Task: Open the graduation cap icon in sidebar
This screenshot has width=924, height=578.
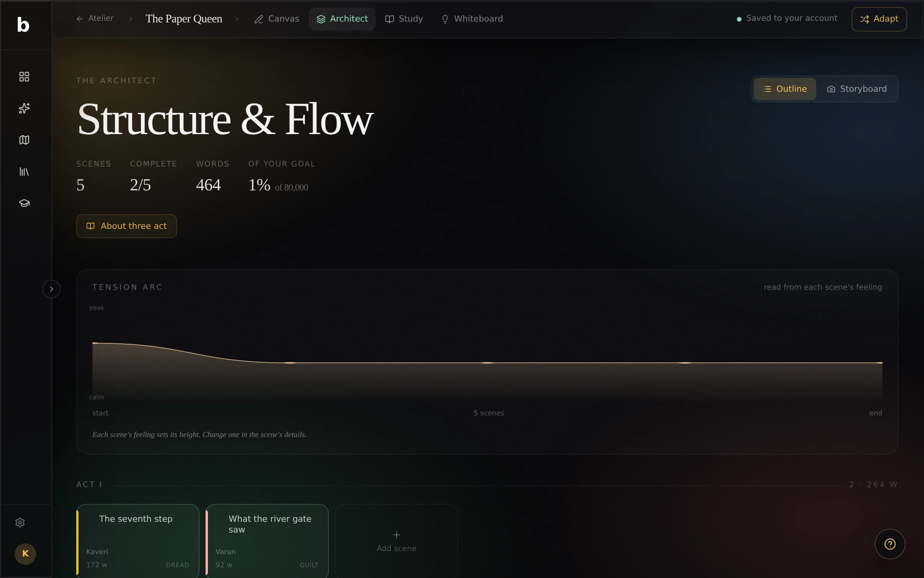Action: click(24, 203)
